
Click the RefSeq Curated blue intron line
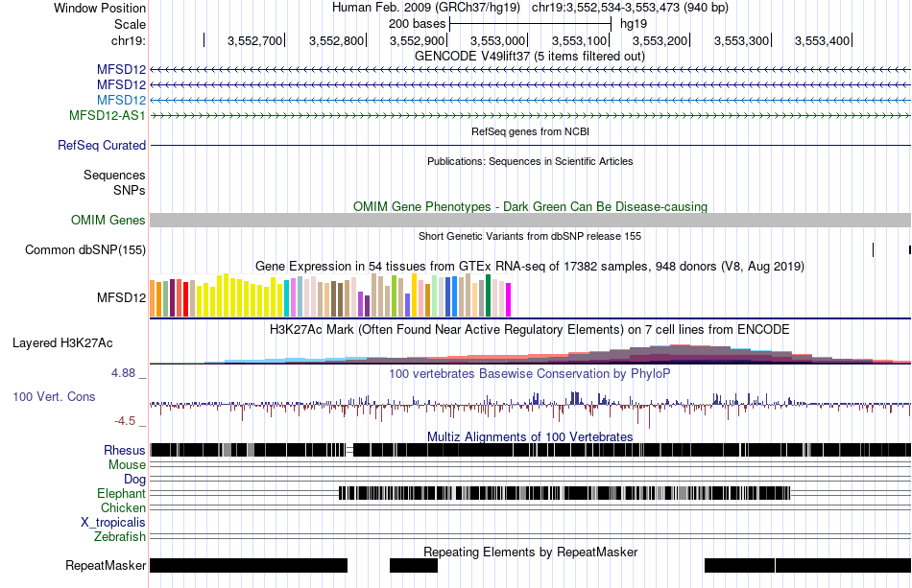530,145
